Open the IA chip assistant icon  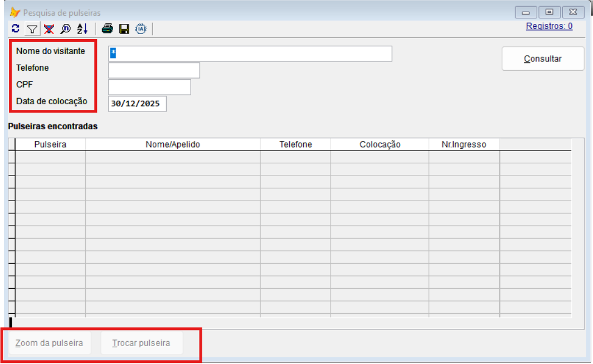tap(140, 29)
